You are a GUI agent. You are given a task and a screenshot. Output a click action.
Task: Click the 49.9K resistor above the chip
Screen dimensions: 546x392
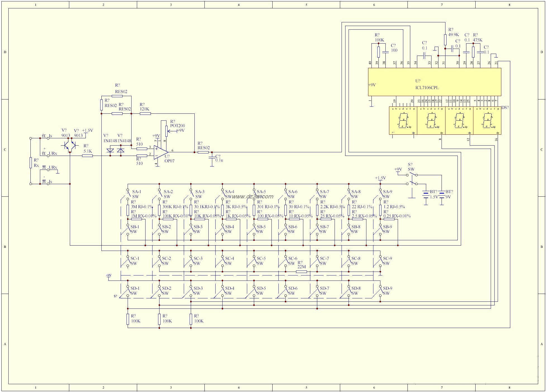445,39
